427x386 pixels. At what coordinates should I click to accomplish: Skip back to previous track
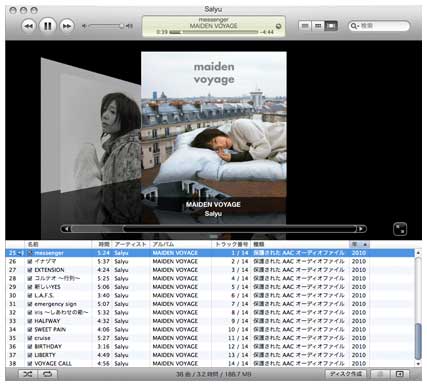(x=29, y=26)
